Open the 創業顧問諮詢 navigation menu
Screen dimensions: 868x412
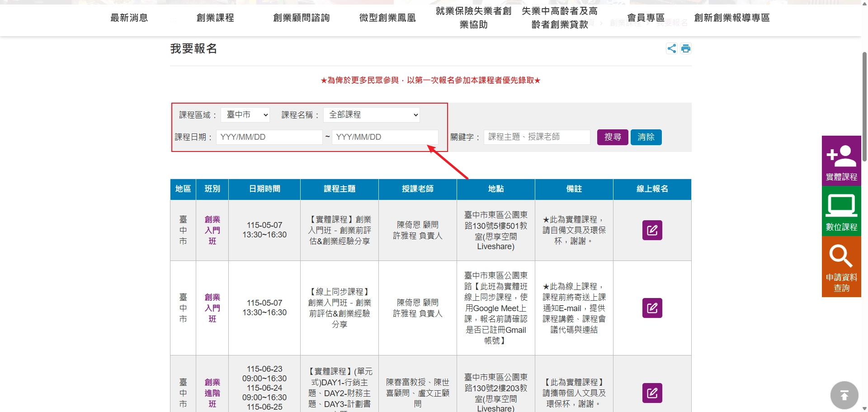[x=302, y=18]
